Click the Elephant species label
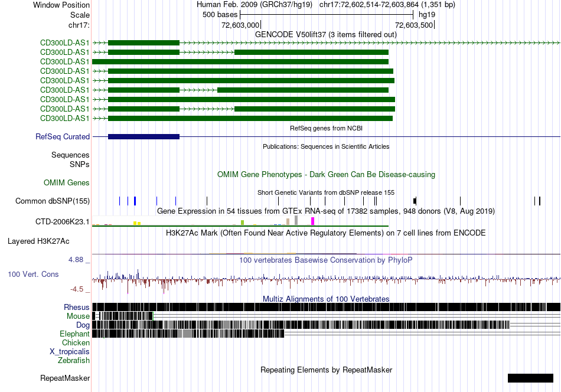 [74, 334]
